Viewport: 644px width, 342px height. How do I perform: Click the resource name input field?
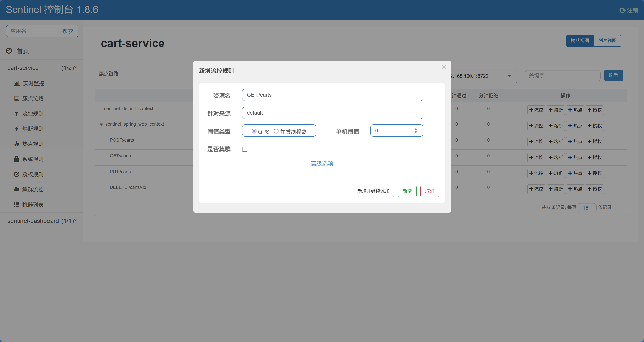pos(332,95)
